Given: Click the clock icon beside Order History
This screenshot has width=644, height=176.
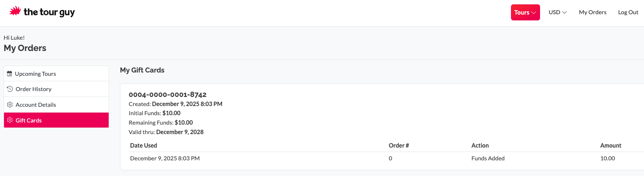Looking at the screenshot, I should point(10,89).
